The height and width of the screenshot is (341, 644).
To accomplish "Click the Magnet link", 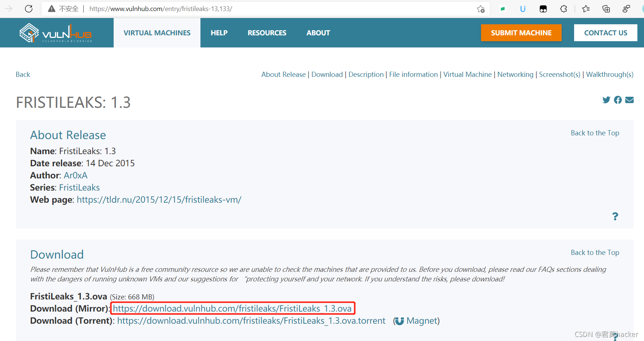I will click(422, 321).
